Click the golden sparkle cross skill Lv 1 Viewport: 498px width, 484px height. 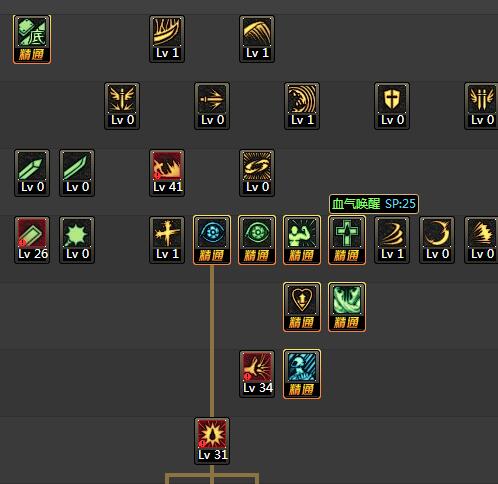coord(167,240)
